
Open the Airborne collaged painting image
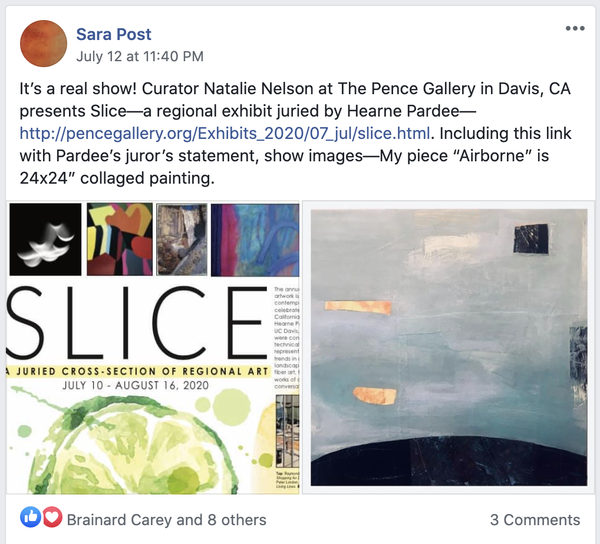(447, 345)
